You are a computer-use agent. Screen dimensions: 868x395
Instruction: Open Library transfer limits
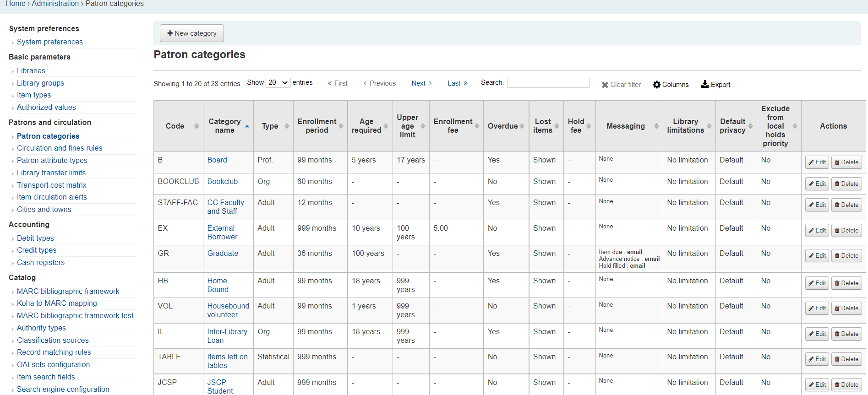[51, 173]
